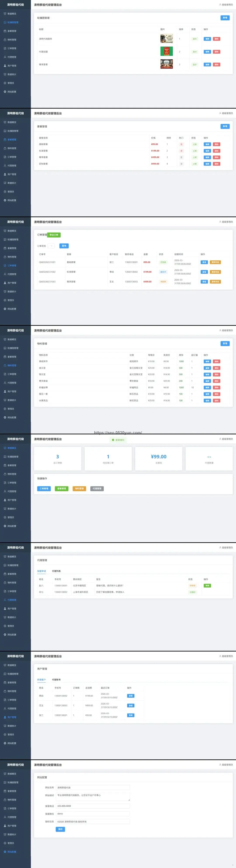Click 新增 on the 套餐管理 page
Screen dimensions: 236x868
(225, 126)
